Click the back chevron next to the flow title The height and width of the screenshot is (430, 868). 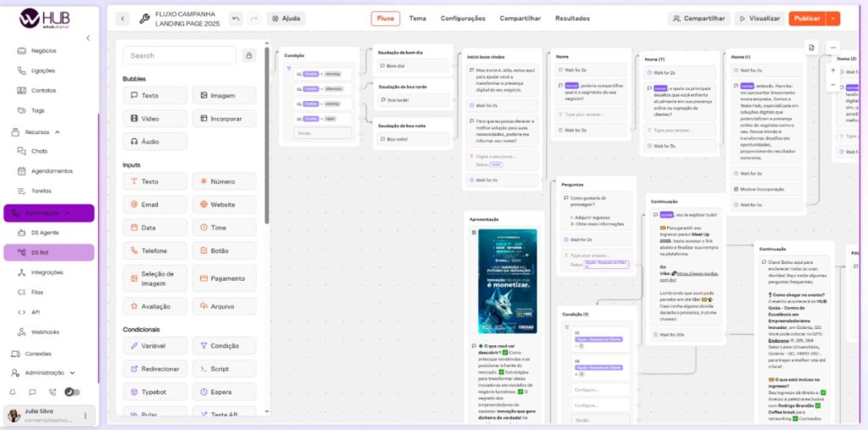(122, 18)
